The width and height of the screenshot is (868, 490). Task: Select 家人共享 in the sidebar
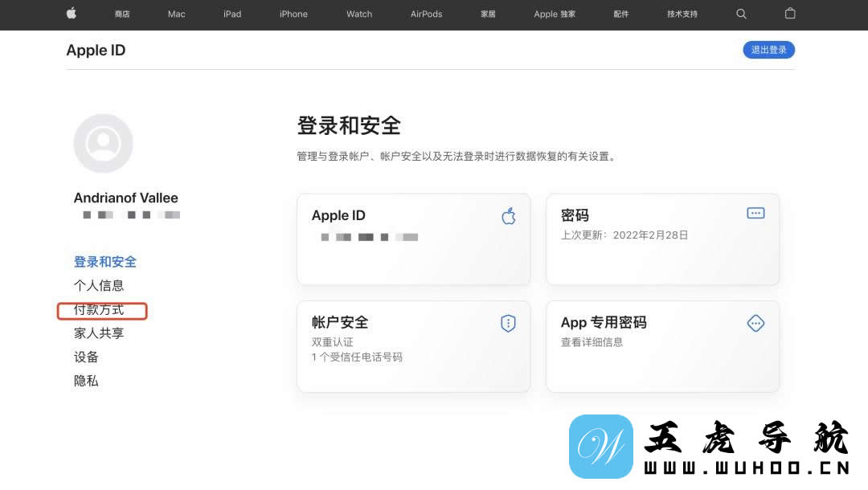click(98, 333)
